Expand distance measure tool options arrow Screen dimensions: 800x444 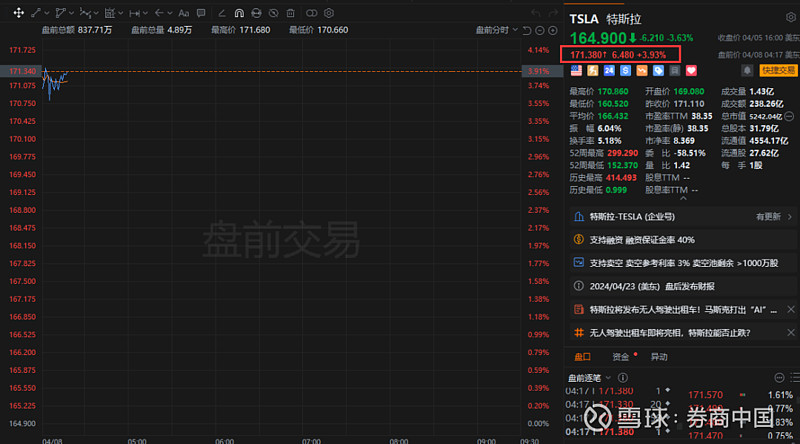click(145, 13)
